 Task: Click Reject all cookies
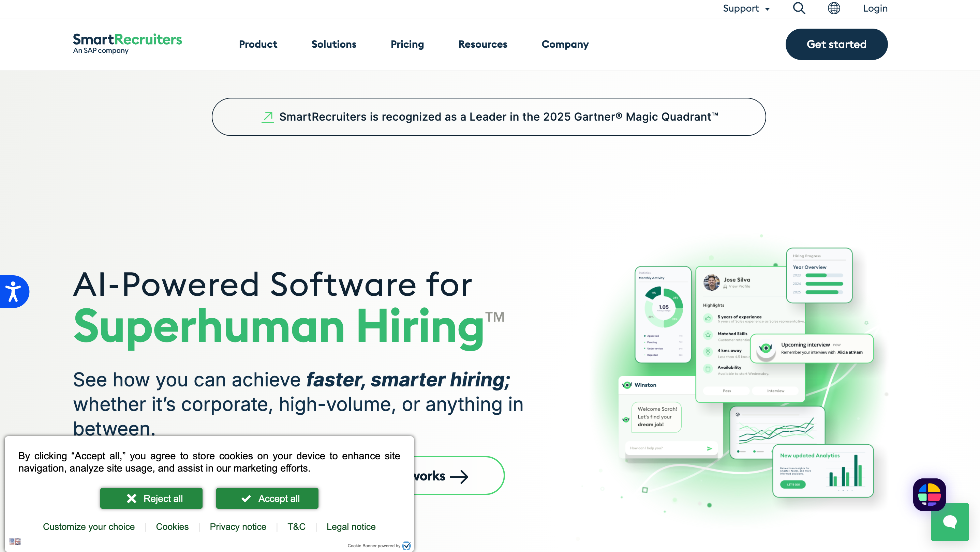coord(151,498)
